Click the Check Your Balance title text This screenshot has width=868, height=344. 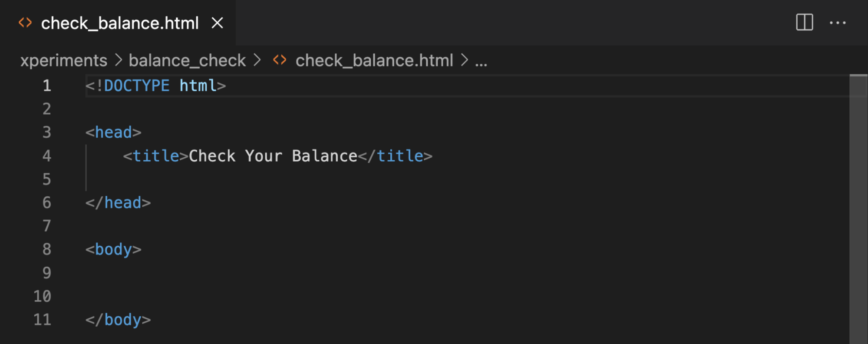tap(273, 156)
